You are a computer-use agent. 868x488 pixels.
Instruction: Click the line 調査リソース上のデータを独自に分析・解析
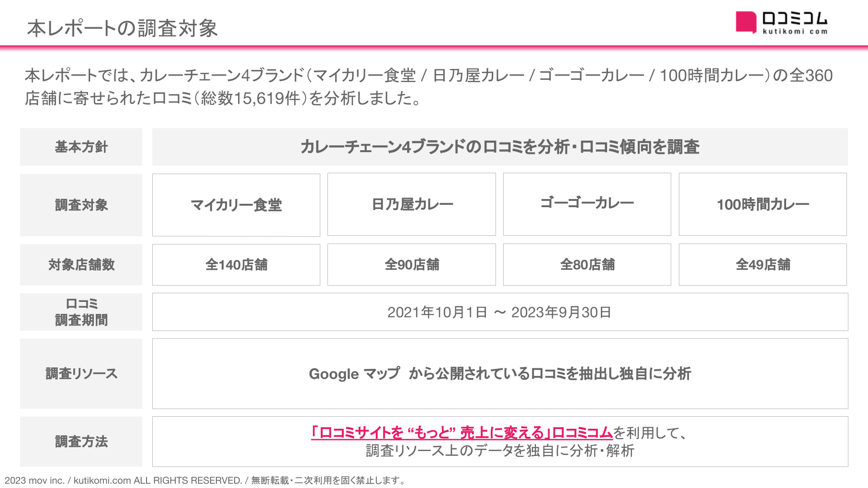[500, 451]
